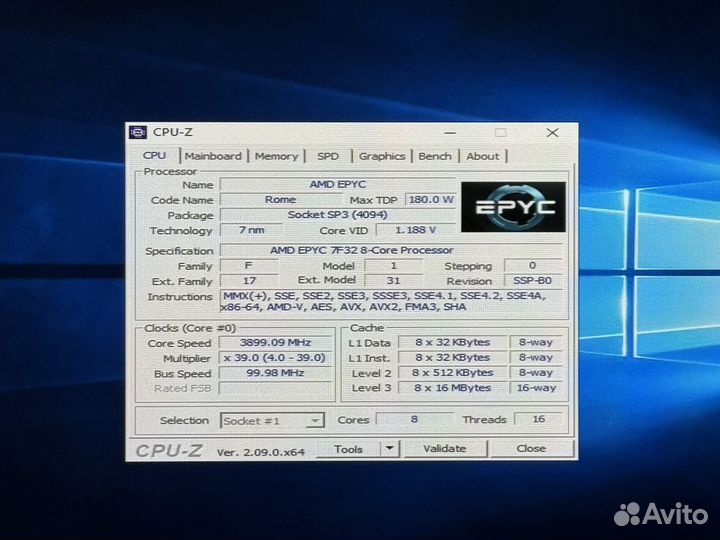
Task: Click the Ext. Family value 17
Action: (249, 281)
